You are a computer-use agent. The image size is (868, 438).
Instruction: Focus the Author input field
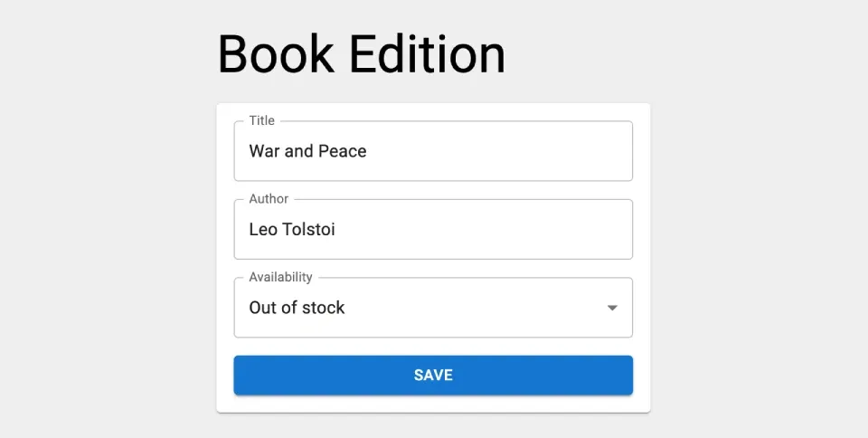[432, 230]
